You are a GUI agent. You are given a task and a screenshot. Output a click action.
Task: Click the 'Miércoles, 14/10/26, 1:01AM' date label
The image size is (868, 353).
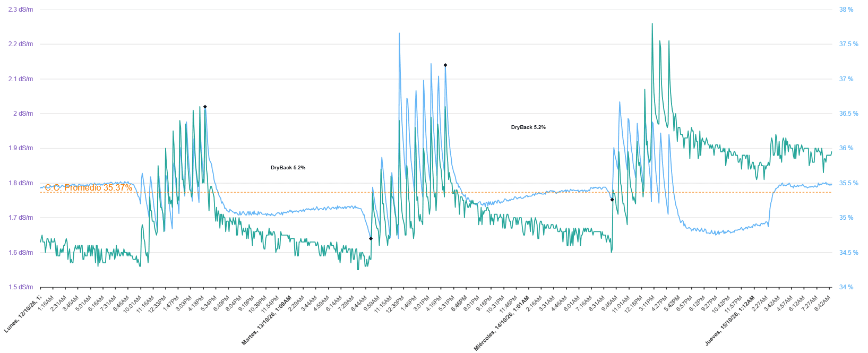[501, 323]
